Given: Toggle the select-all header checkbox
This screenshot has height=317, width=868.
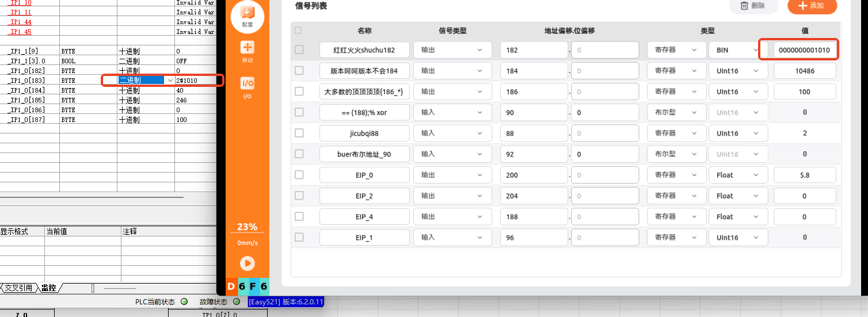Looking at the screenshot, I should click(x=298, y=30).
